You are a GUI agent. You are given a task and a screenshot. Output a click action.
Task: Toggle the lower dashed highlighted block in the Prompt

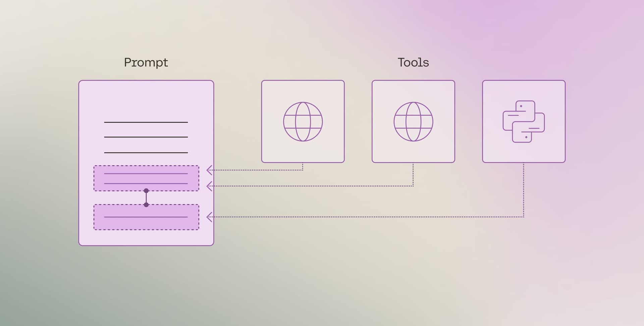pyautogui.click(x=146, y=216)
